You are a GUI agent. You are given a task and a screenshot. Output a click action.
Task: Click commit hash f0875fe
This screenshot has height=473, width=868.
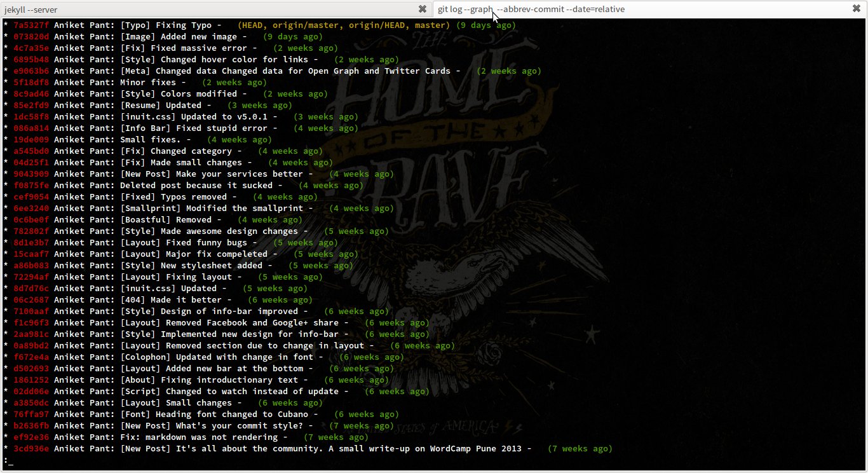point(31,186)
